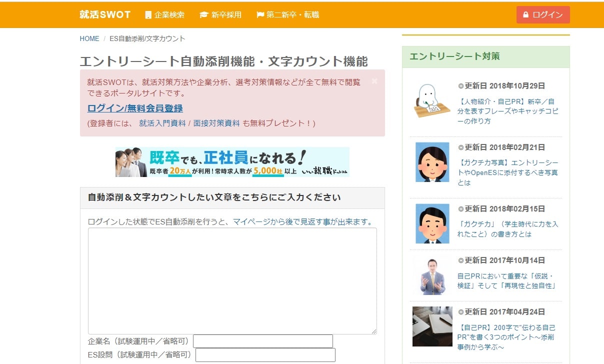Click the text area resize handle
This screenshot has width=604, height=364.
[373, 330]
